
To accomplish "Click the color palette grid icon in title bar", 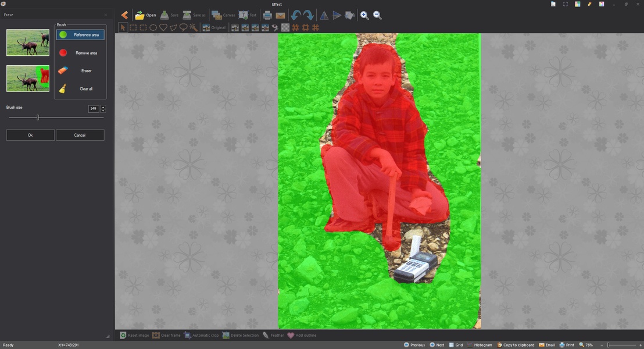I will (x=602, y=4).
